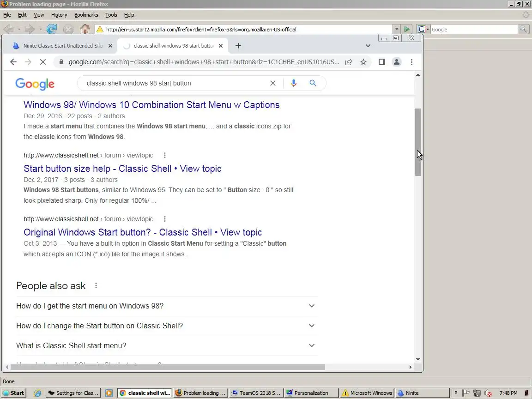Viewport: 532px width, 399px height.
Task: Click Firefox forward arrow button
Action: [30, 29]
